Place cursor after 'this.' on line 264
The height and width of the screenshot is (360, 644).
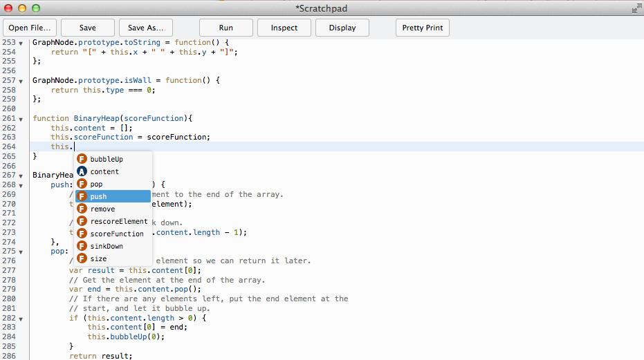point(74,146)
